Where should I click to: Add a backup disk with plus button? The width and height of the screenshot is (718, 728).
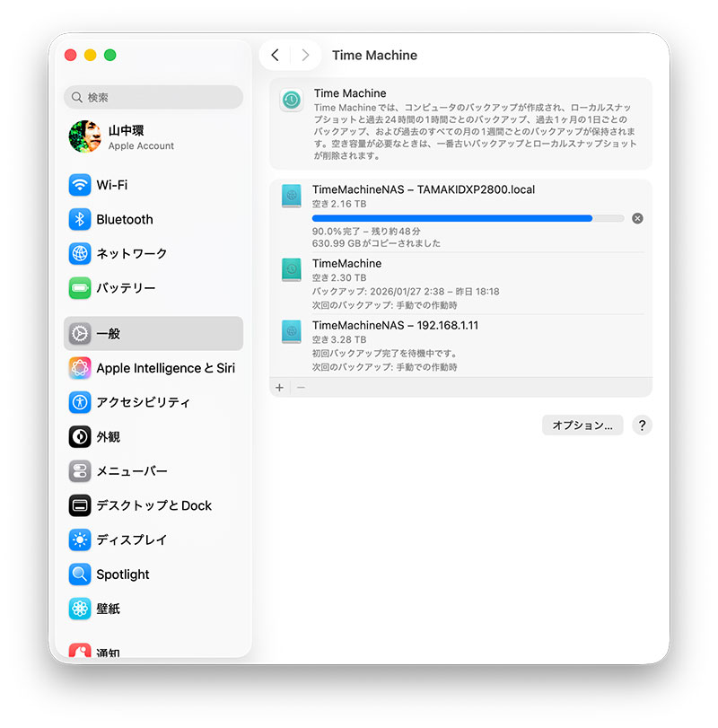coord(279,388)
